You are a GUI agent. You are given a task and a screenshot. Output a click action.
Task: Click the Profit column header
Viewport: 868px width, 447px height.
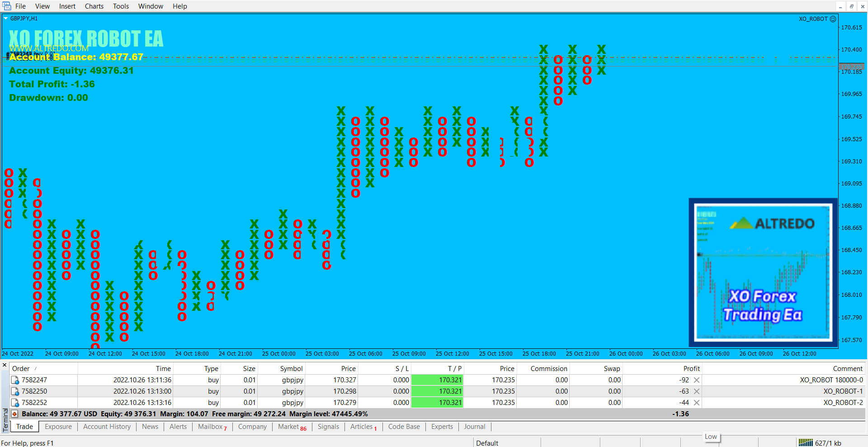click(691, 369)
